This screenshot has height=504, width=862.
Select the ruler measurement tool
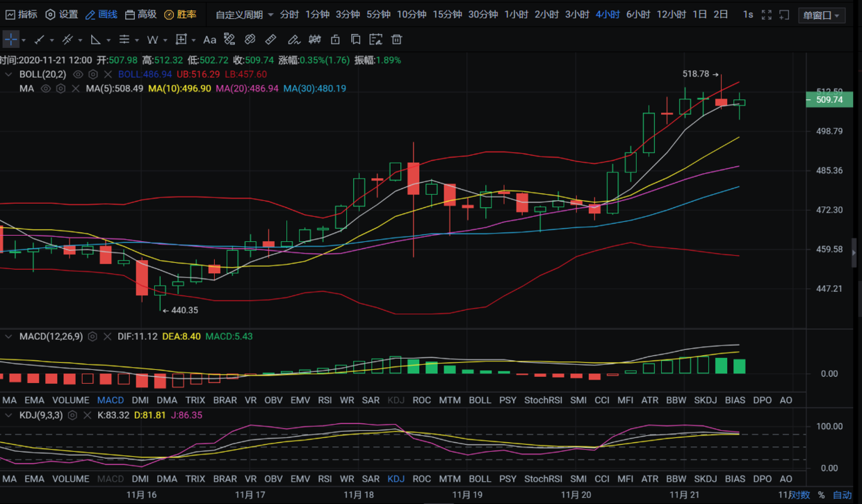[x=271, y=40]
